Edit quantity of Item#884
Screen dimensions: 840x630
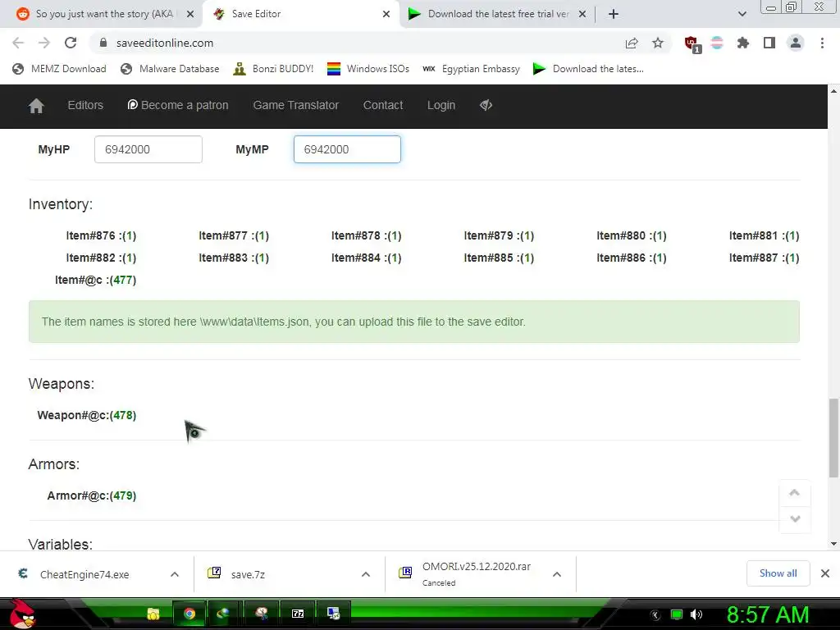(x=395, y=258)
